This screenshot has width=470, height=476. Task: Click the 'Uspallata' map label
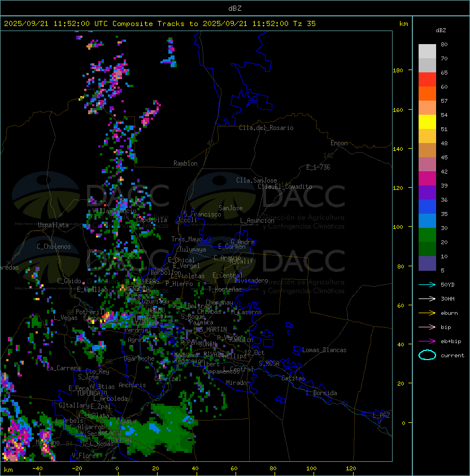(53, 225)
